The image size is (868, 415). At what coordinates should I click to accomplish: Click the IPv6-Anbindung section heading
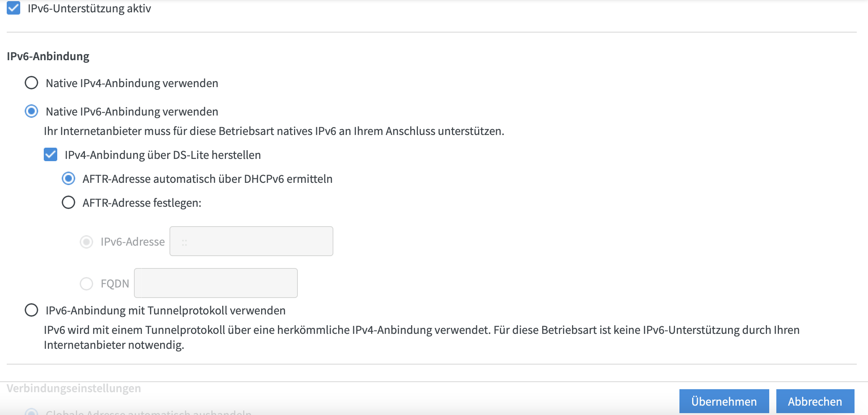(48, 56)
